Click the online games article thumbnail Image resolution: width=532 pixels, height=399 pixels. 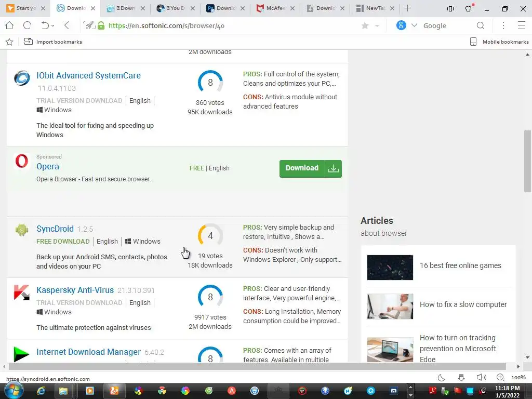point(390,268)
